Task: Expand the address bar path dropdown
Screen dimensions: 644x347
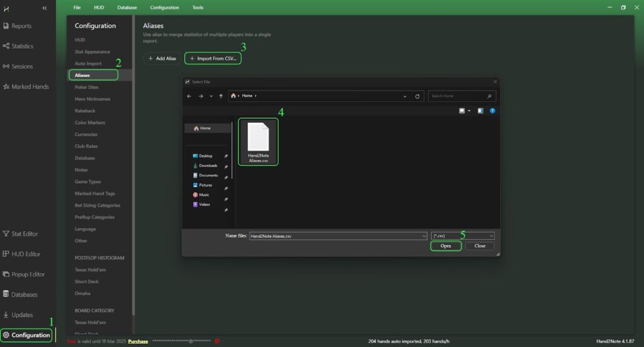Action: 406,96
